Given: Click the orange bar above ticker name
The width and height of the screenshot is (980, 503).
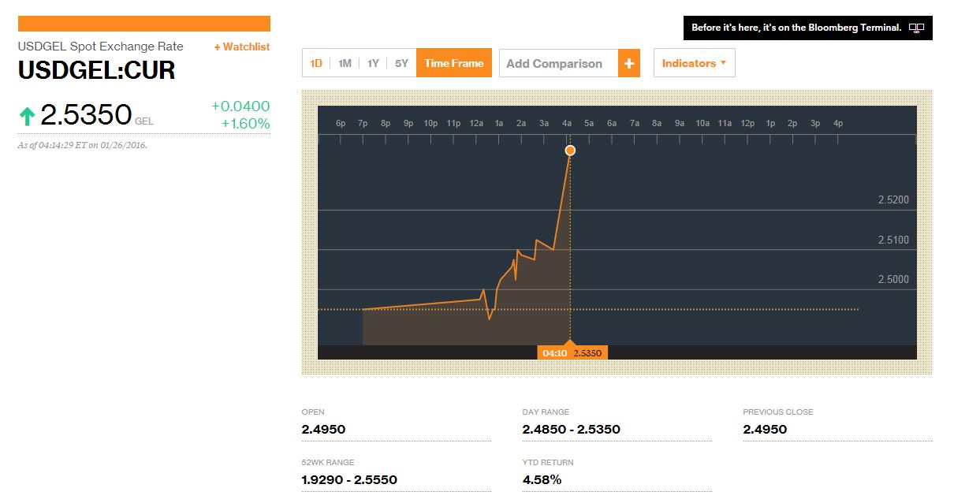Looking at the screenshot, I should tap(143, 24).
